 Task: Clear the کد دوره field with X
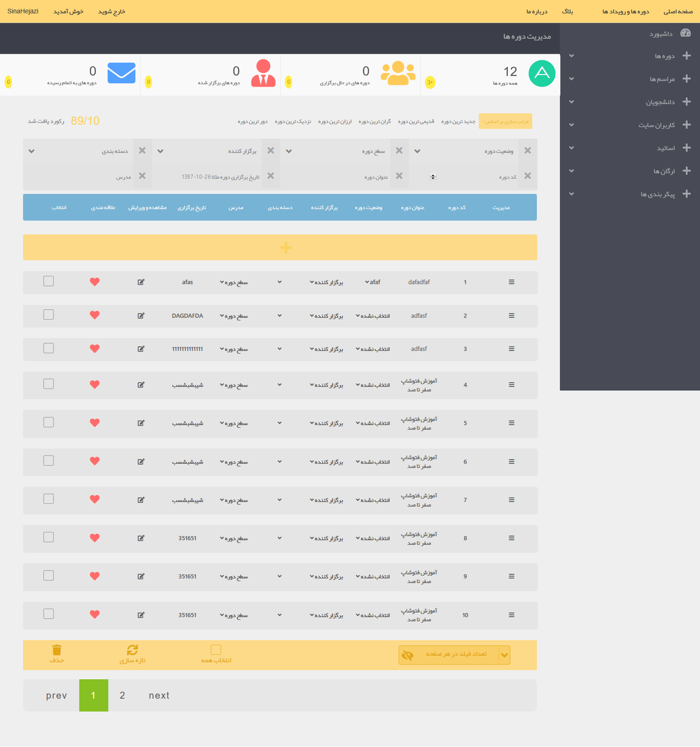point(528,176)
